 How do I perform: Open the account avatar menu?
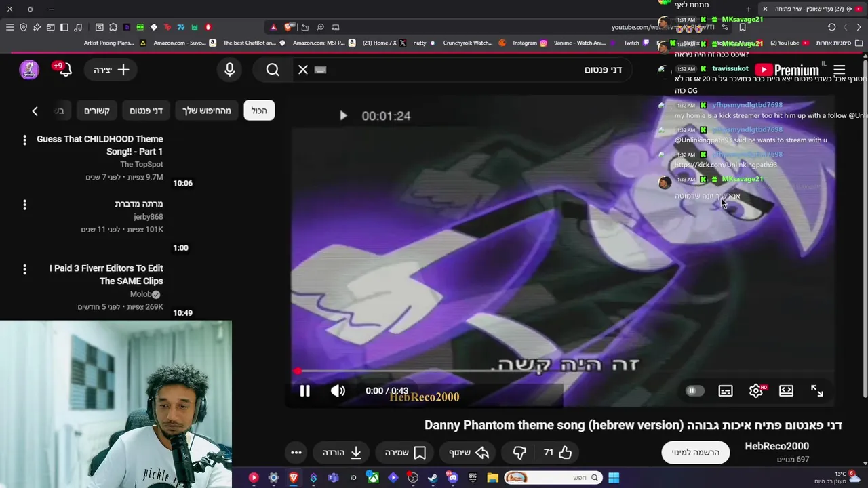(x=29, y=69)
